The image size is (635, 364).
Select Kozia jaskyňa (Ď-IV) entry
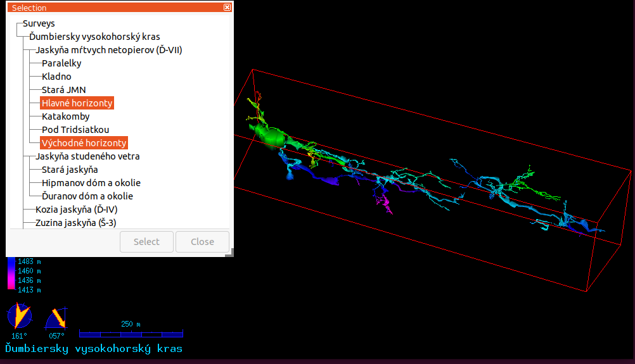76,210
